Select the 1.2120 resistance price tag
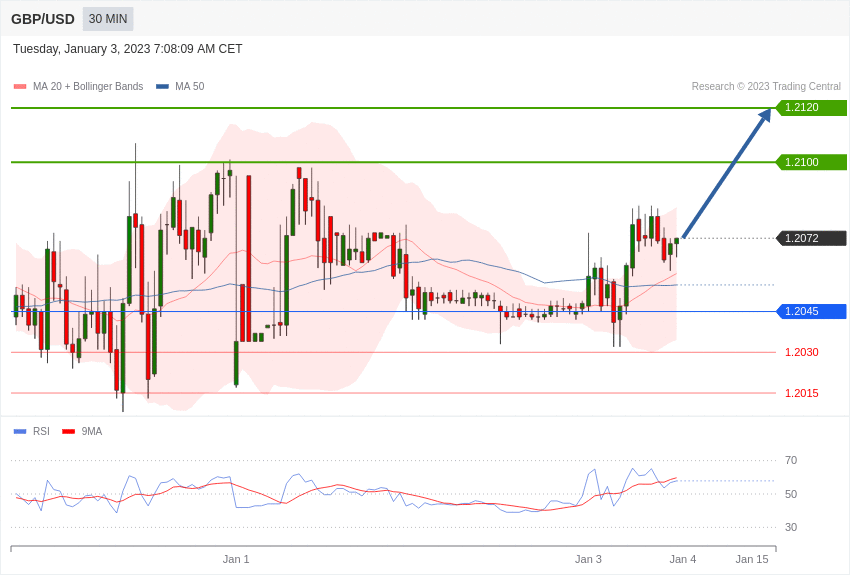 pyautogui.click(x=811, y=107)
